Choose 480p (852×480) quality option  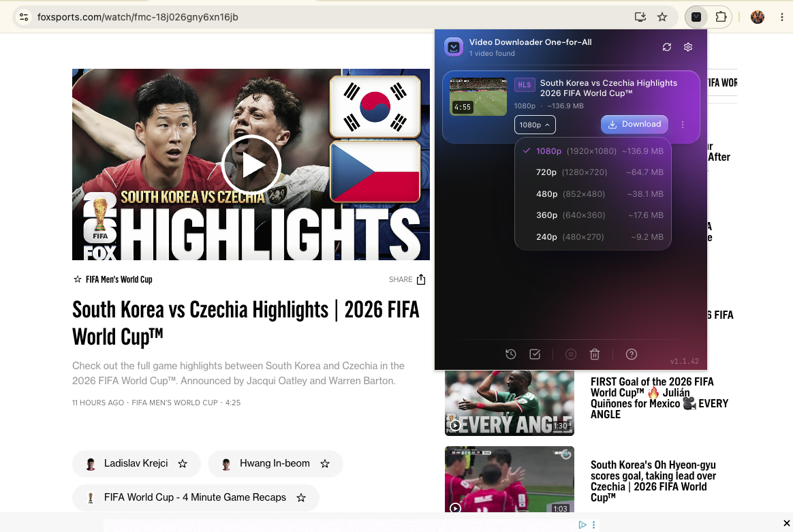(593, 193)
